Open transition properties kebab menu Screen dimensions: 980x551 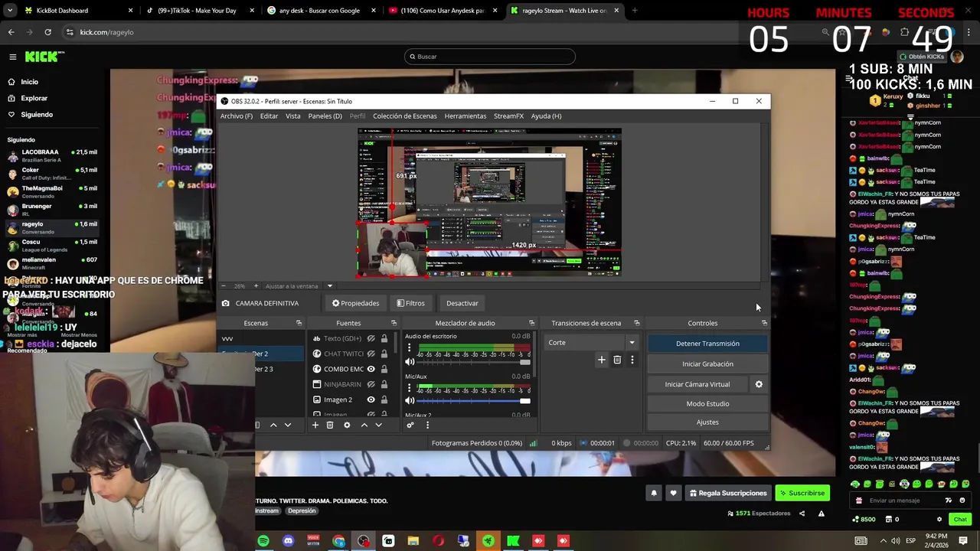[x=632, y=360]
